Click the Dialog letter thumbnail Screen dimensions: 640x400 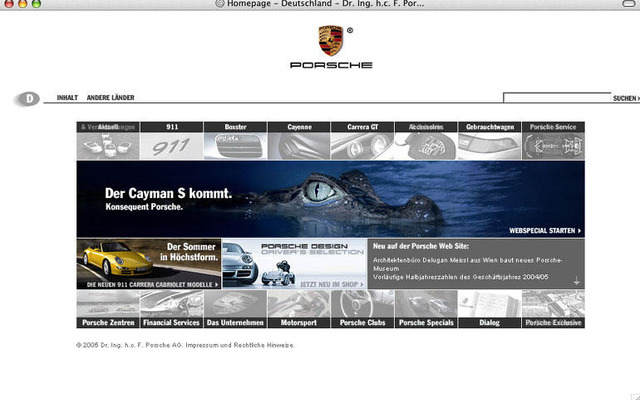(489, 304)
